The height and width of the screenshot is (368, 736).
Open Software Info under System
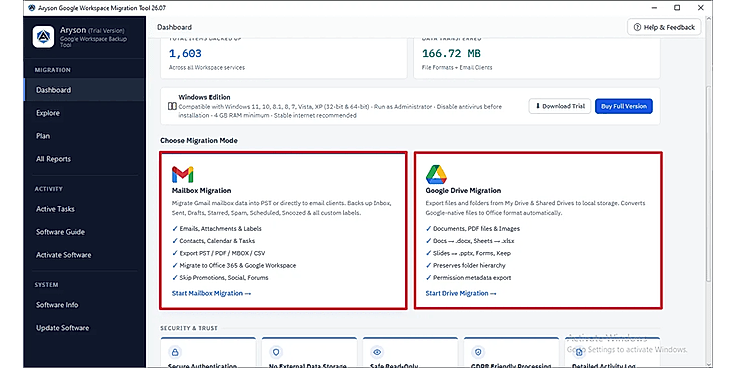pyautogui.click(x=84, y=305)
